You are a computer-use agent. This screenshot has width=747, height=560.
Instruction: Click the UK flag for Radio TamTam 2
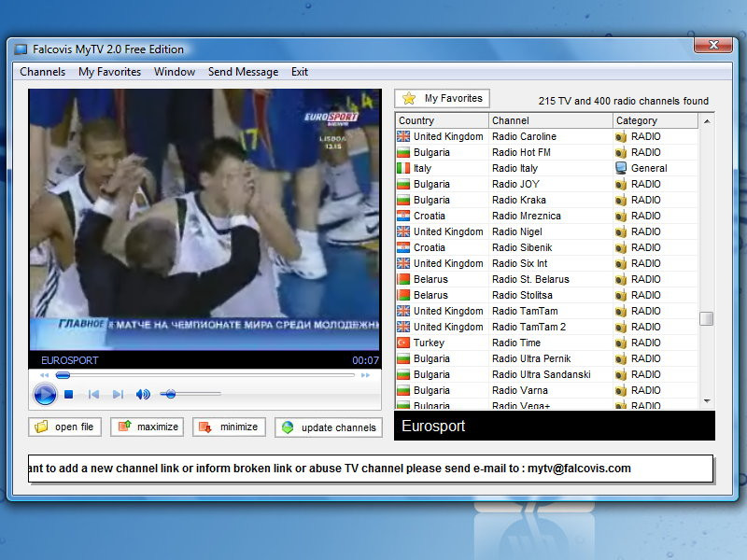coord(403,328)
